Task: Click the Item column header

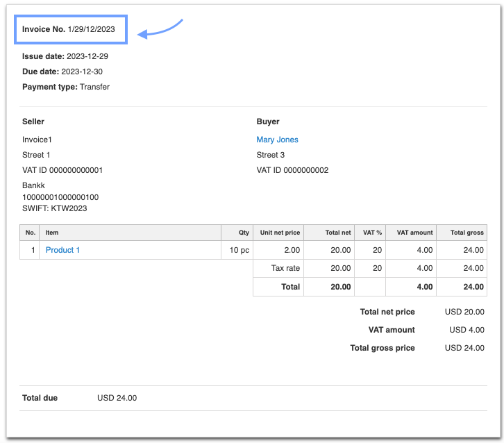Action: [x=52, y=233]
